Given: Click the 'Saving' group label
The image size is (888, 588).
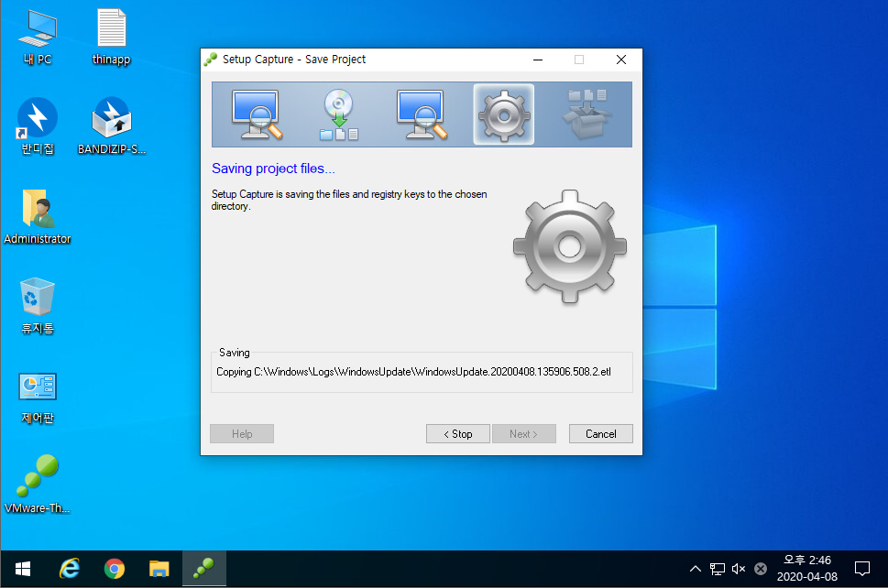Looking at the screenshot, I should coord(235,353).
